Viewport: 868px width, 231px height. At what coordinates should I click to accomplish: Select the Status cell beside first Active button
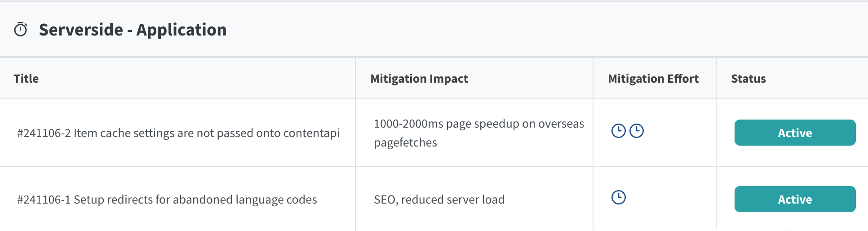792,133
